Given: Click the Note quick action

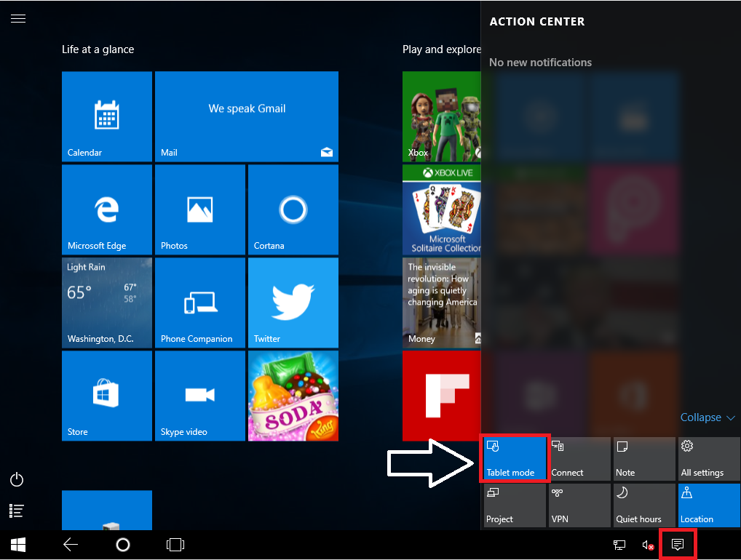Looking at the screenshot, I should 644,458.
